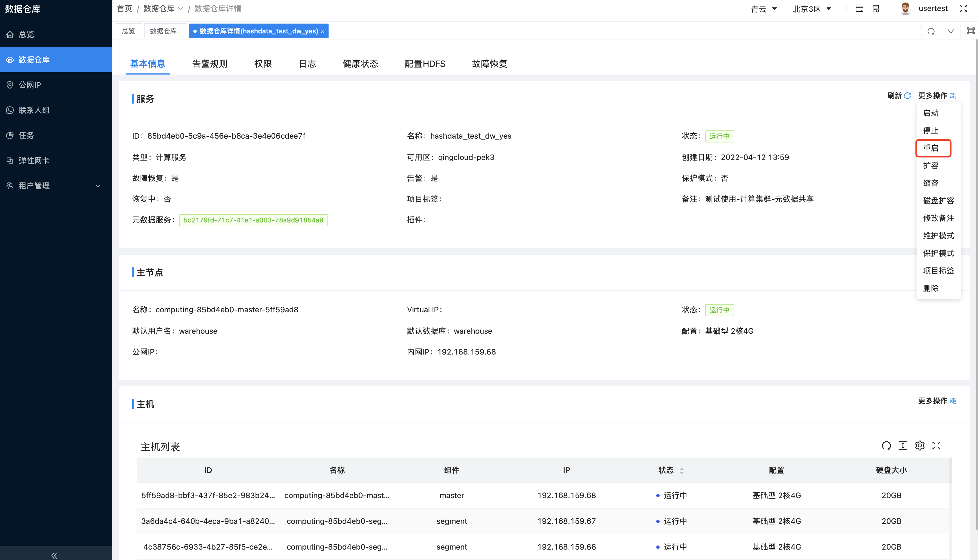Switch to the 告警规则 tab
The height and width of the screenshot is (560, 978).
209,64
